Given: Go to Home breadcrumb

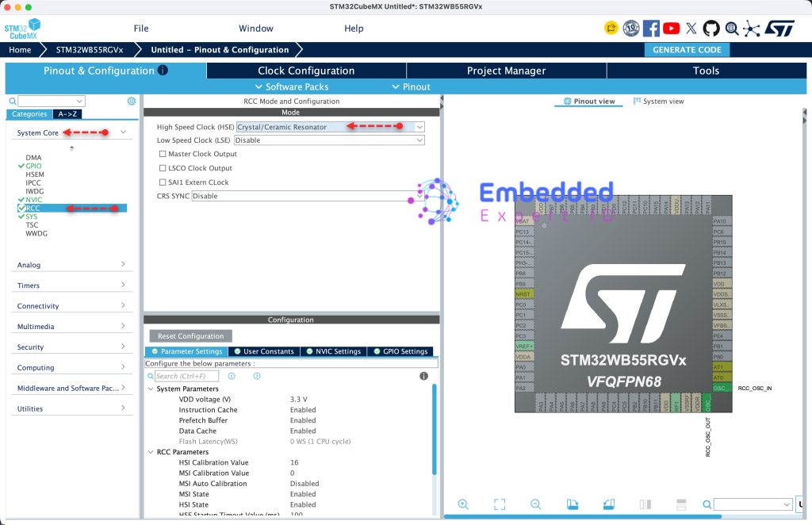Looking at the screenshot, I should [x=20, y=50].
